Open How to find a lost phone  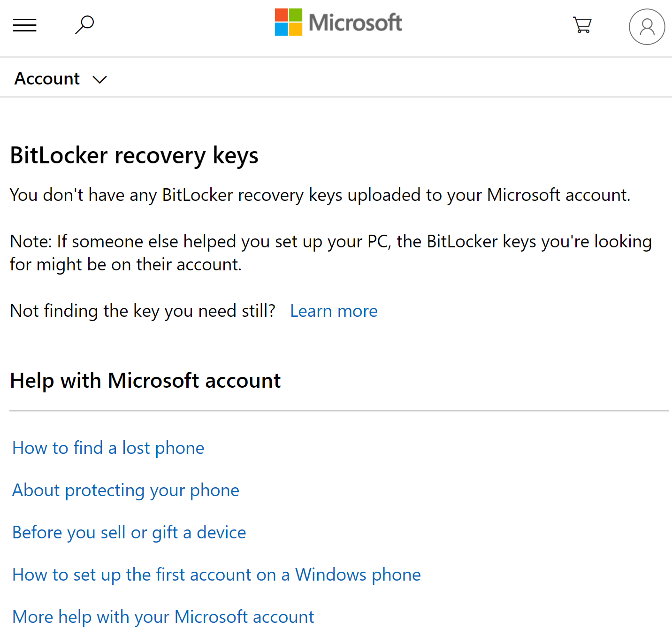click(108, 448)
